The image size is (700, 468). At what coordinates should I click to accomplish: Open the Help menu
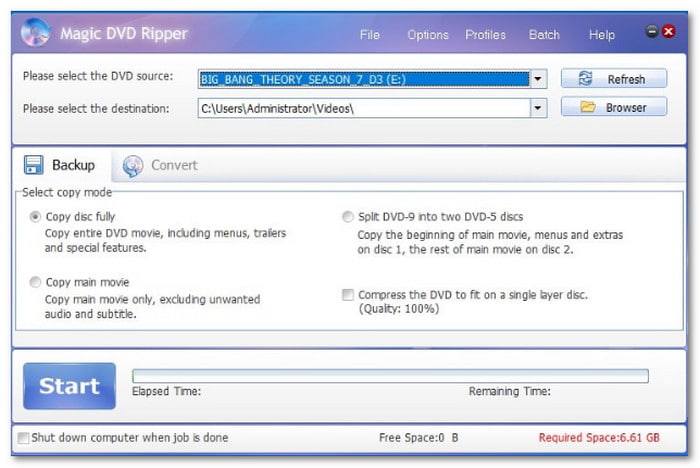point(602,35)
